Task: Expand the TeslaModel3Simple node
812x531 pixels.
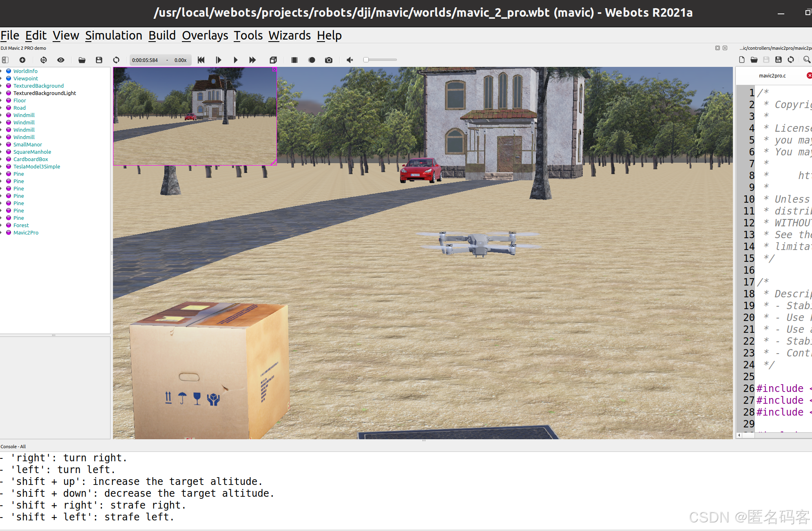Action: (2, 166)
